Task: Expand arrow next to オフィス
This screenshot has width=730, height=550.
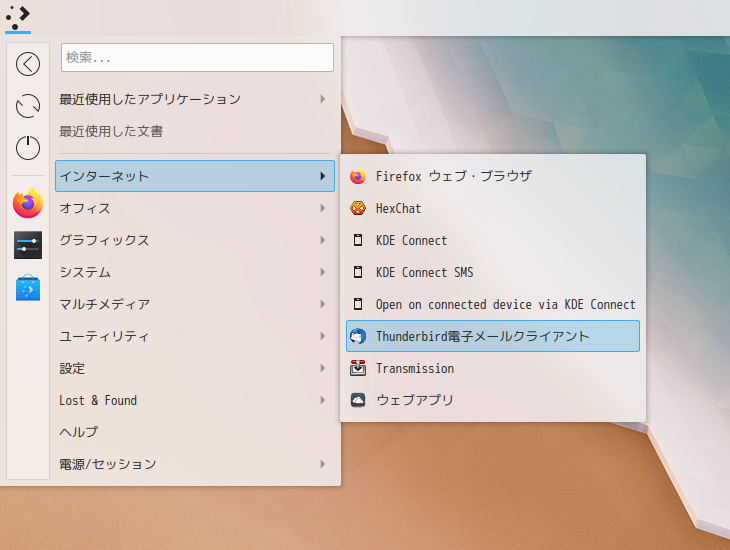Action: [x=323, y=208]
